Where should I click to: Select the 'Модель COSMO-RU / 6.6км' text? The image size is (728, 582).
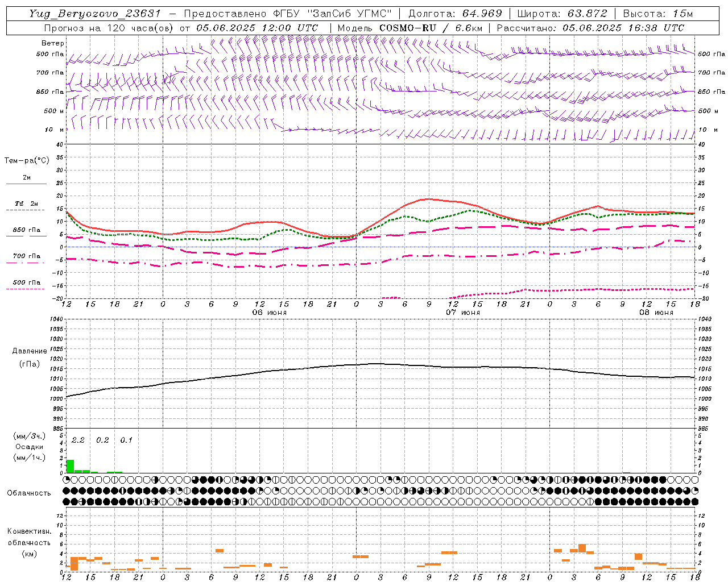point(410,28)
